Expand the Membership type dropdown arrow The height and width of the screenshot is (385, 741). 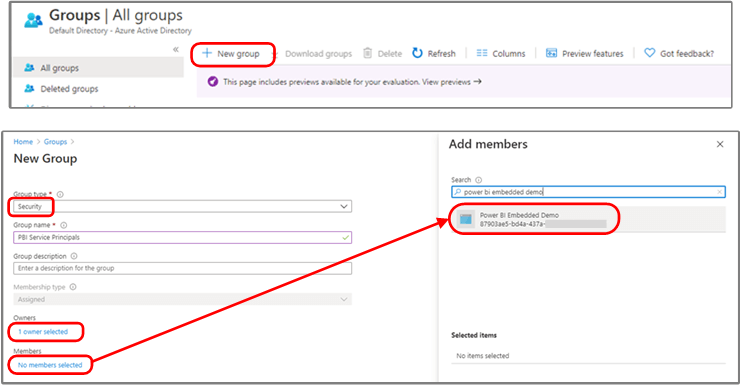pyautogui.click(x=344, y=299)
